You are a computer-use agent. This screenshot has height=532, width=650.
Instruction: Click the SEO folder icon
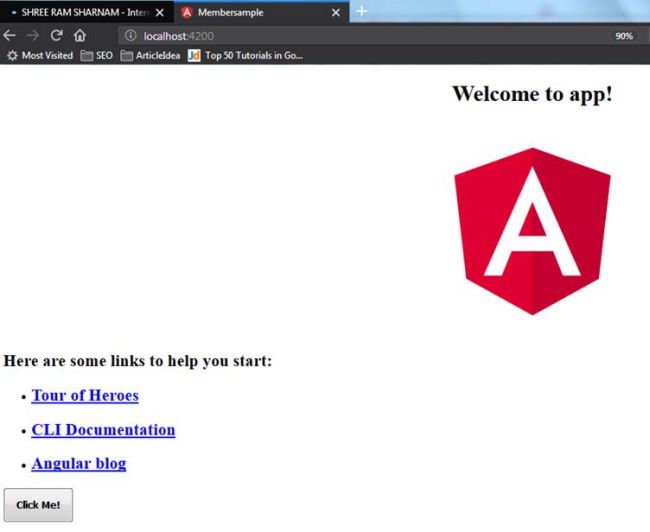tap(87, 55)
